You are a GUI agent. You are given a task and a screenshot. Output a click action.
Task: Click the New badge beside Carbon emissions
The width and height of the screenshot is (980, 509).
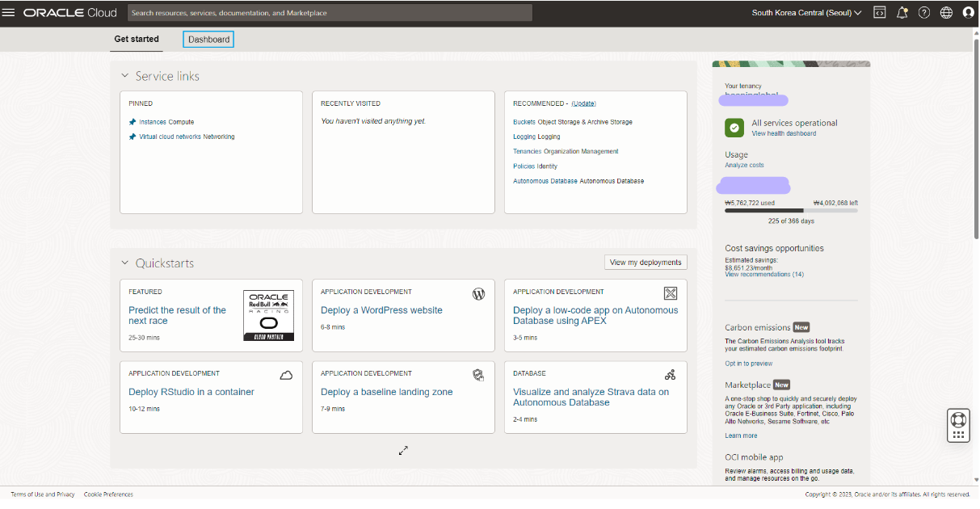tap(801, 327)
